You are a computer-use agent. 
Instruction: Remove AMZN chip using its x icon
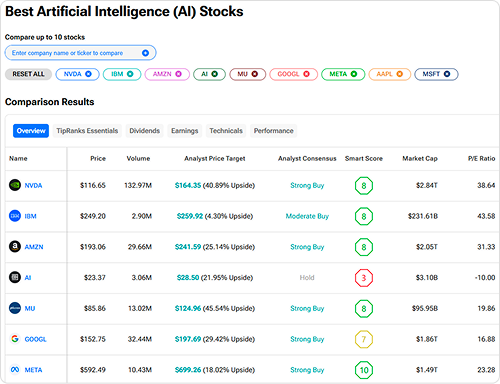click(x=178, y=74)
